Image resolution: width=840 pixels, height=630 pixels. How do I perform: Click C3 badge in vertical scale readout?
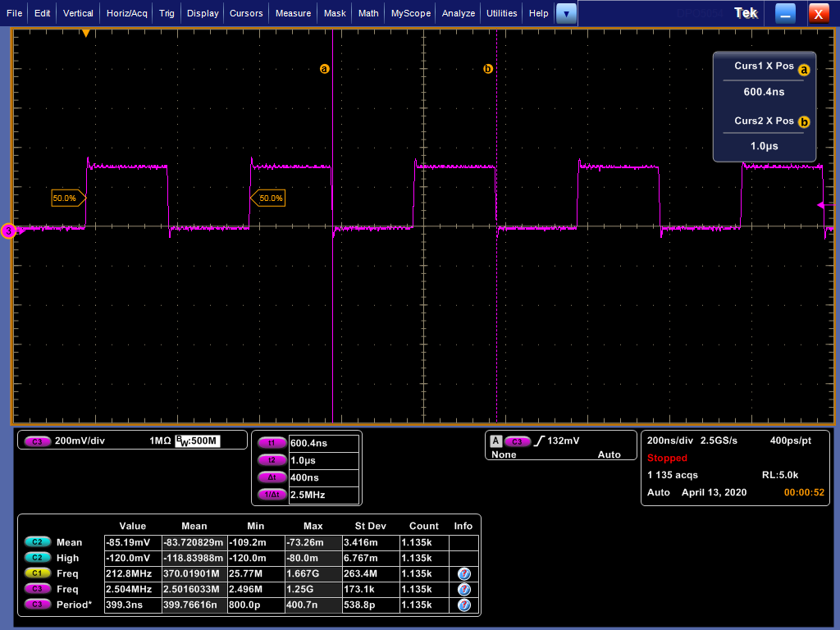(37, 441)
